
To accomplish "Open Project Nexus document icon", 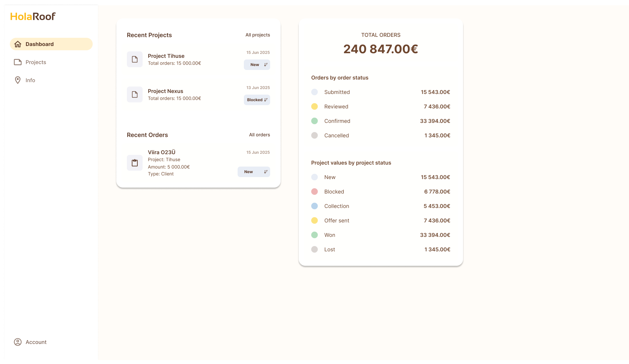I will 135,94.
